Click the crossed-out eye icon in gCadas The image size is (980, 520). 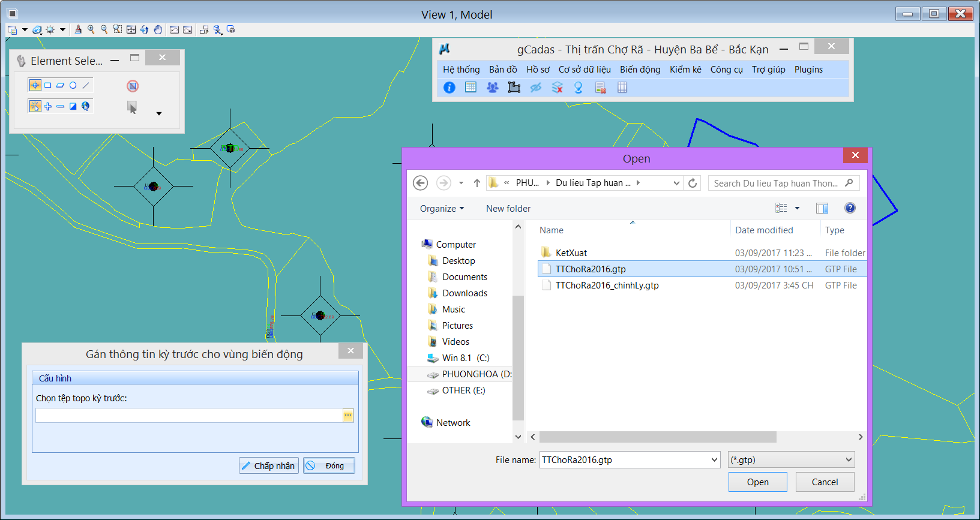pyautogui.click(x=535, y=88)
